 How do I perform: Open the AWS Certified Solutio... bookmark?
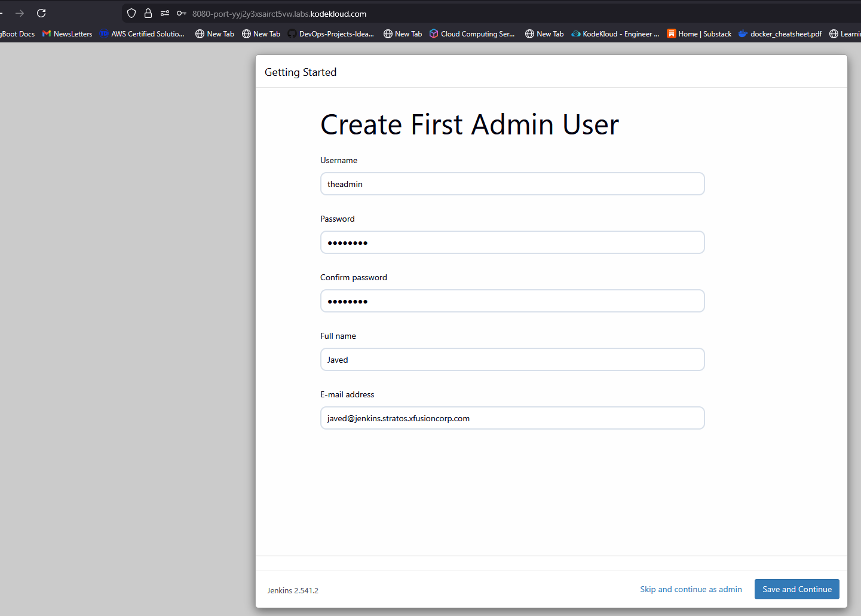tap(142, 34)
